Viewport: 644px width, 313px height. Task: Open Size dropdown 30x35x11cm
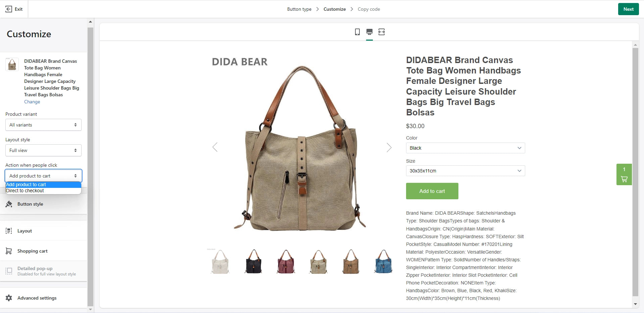coord(465,171)
